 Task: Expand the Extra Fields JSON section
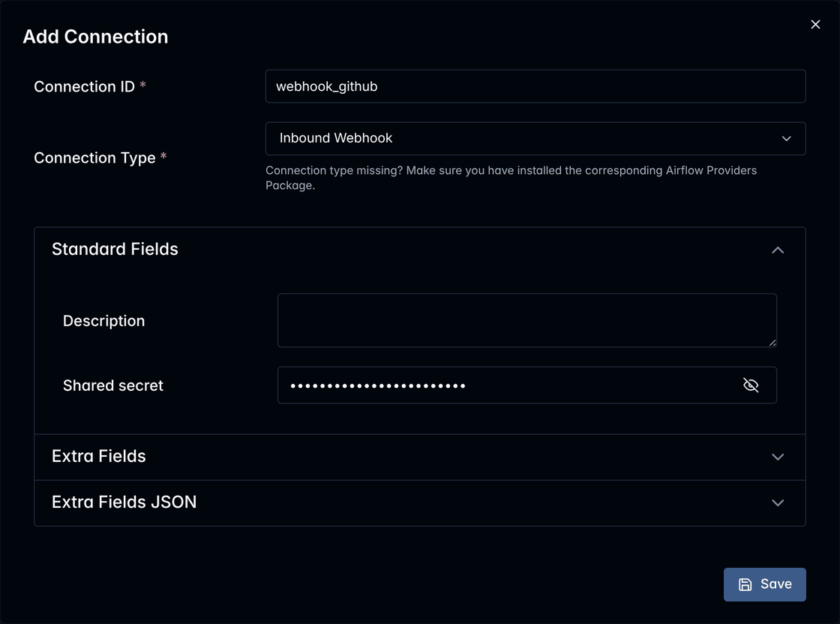pos(419,503)
